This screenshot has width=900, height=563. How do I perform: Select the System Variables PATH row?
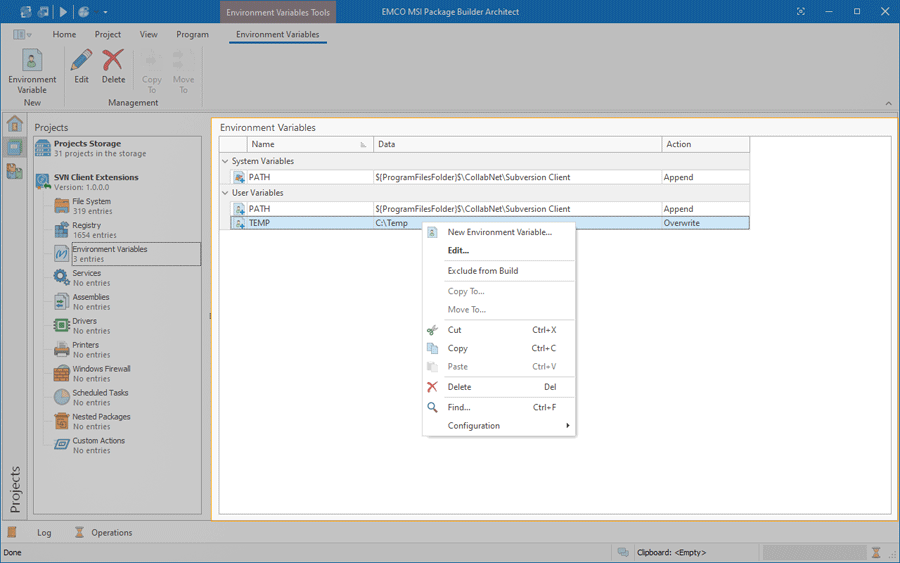click(490, 177)
